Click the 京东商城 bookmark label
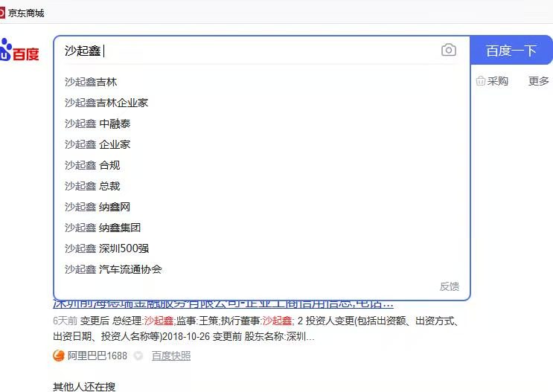The height and width of the screenshot is (392, 553). (x=26, y=13)
